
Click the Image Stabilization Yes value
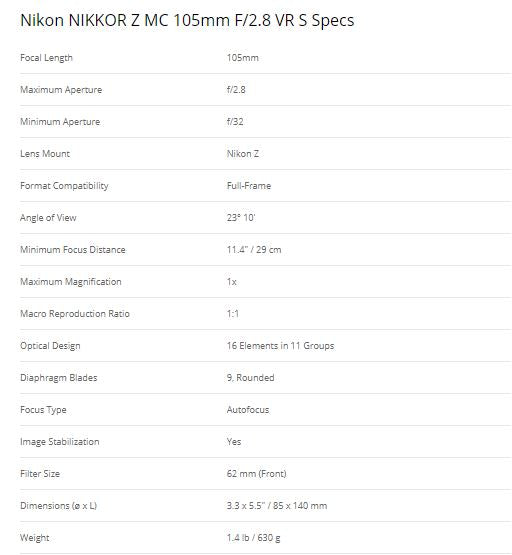[234, 442]
